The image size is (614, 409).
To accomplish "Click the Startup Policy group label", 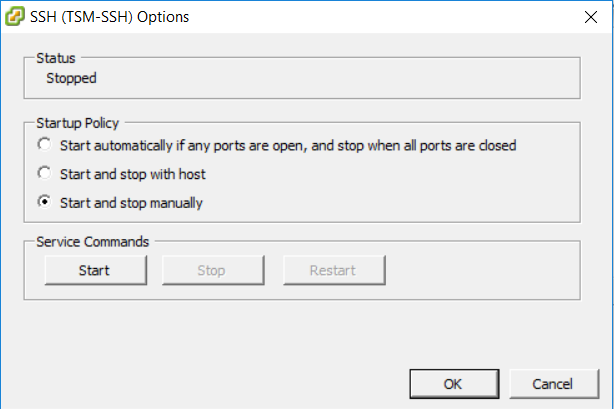I will [78, 123].
